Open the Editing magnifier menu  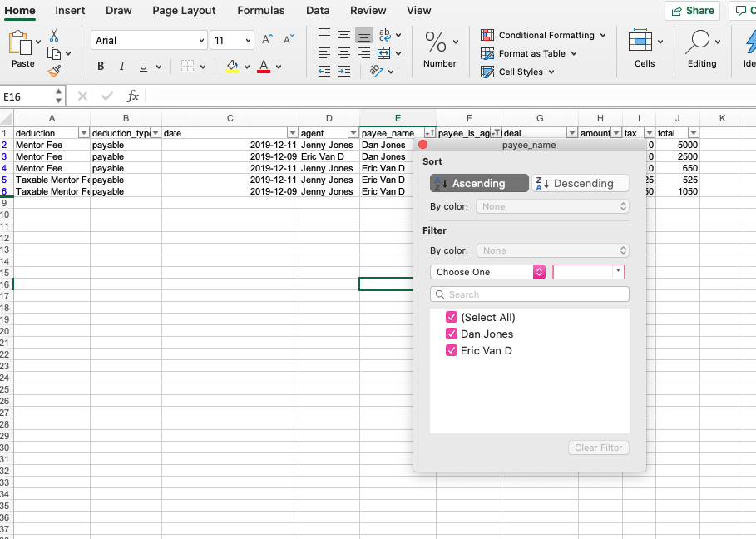697,42
